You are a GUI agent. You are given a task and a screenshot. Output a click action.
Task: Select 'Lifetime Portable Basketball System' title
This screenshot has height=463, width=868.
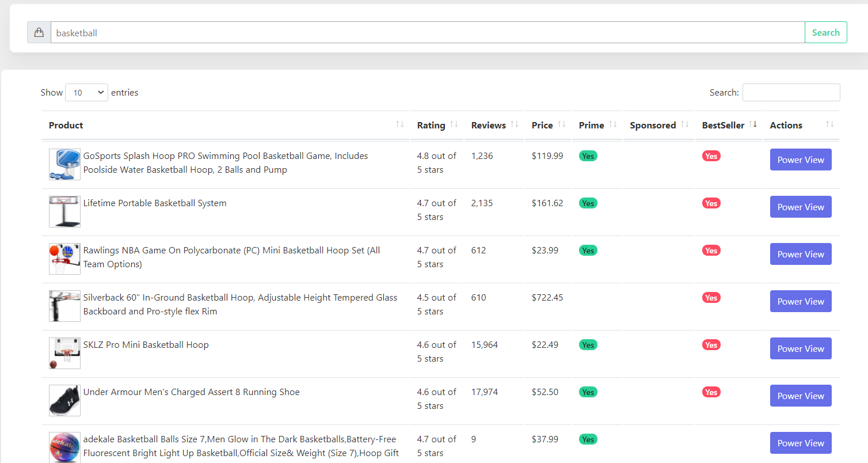(x=155, y=203)
